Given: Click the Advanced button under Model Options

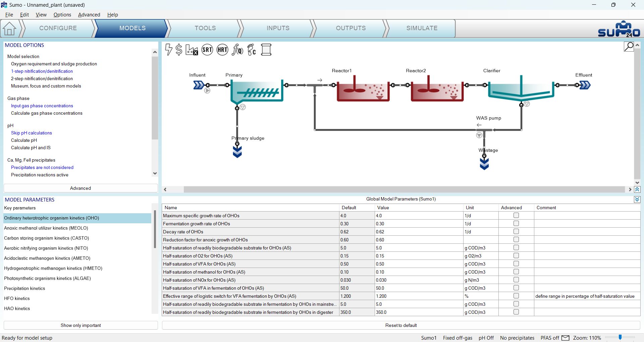Looking at the screenshot, I should coord(80,188).
